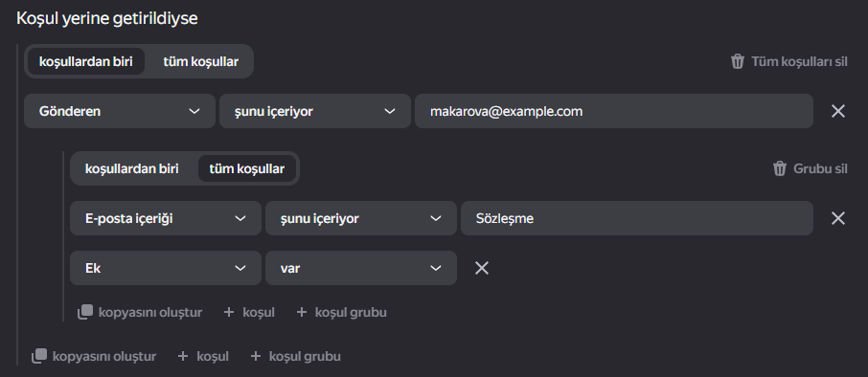Click copy icon of outer kopyasını oluştur
Screen dimensions: 868x377
38,357
